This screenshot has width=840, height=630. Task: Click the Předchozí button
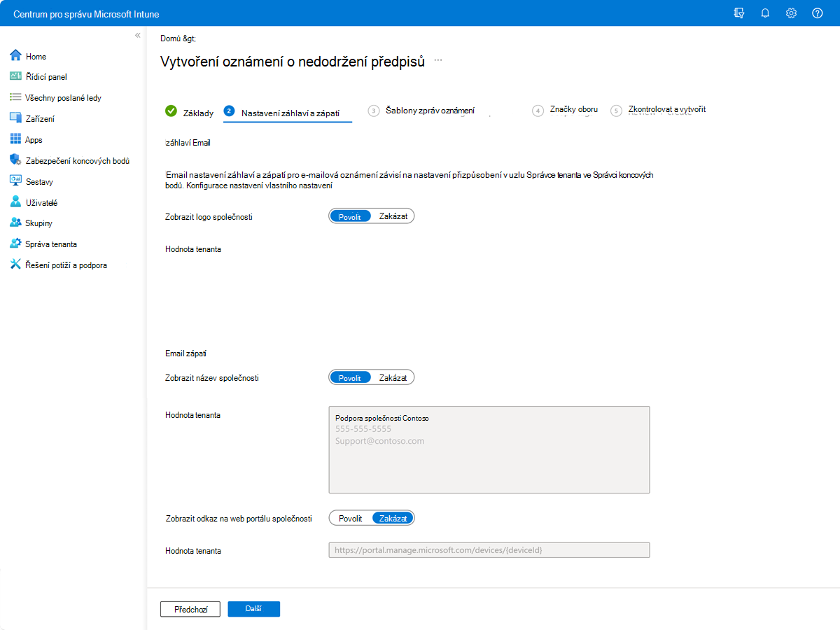pos(190,609)
